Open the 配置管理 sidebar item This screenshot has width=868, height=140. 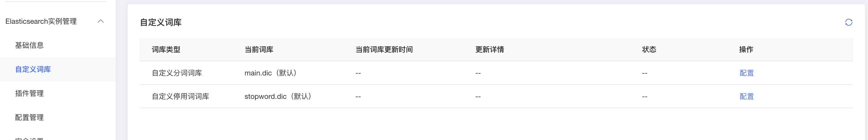29,117
